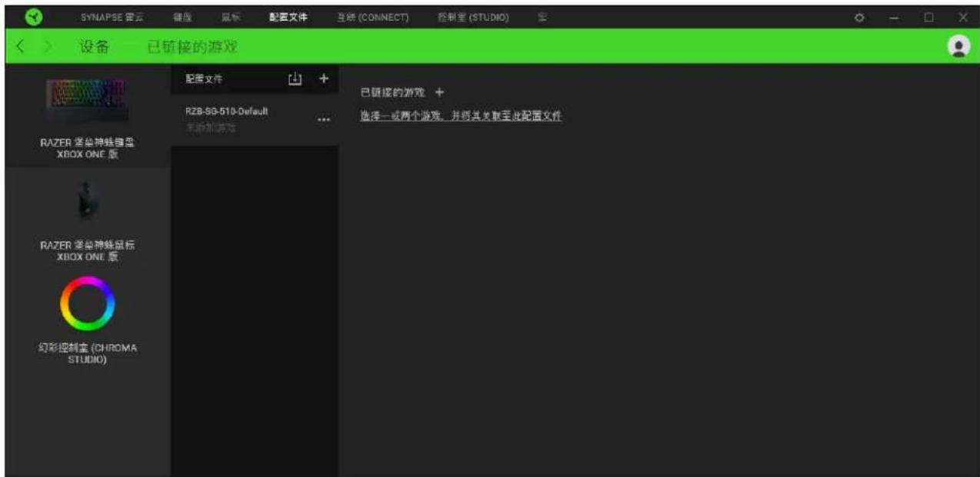Click the 已链接的游戏 heading in the right pane

coord(392,92)
